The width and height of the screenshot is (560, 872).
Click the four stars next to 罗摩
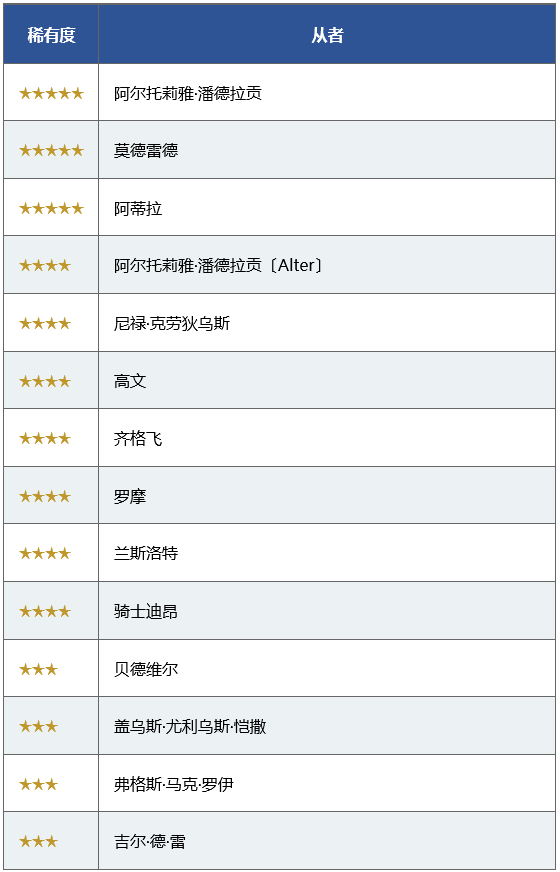coord(45,496)
